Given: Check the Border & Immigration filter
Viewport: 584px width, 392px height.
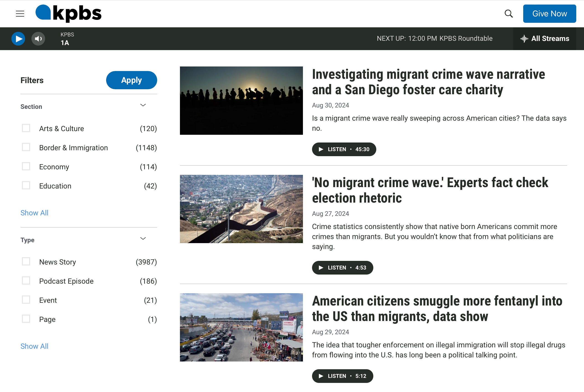Looking at the screenshot, I should point(26,147).
